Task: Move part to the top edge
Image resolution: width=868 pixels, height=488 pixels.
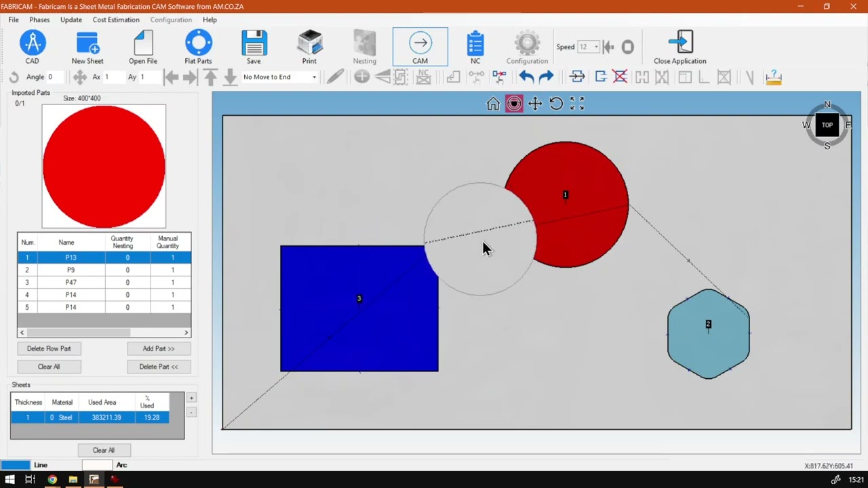Action: pos(210,77)
